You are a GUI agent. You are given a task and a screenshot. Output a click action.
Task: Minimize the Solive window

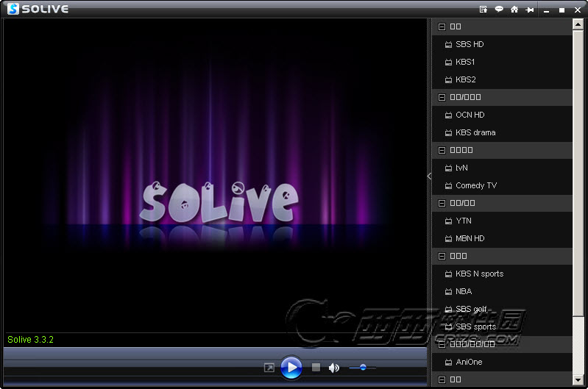546,10
